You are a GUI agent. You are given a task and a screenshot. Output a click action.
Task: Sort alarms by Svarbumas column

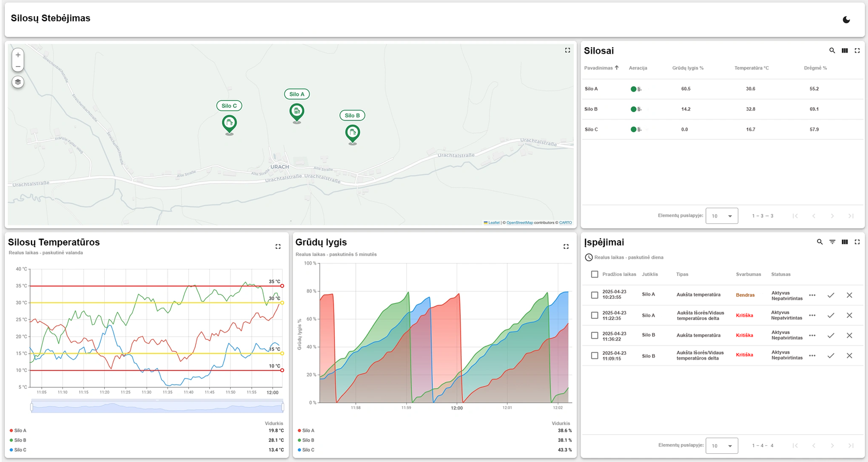[748, 274]
